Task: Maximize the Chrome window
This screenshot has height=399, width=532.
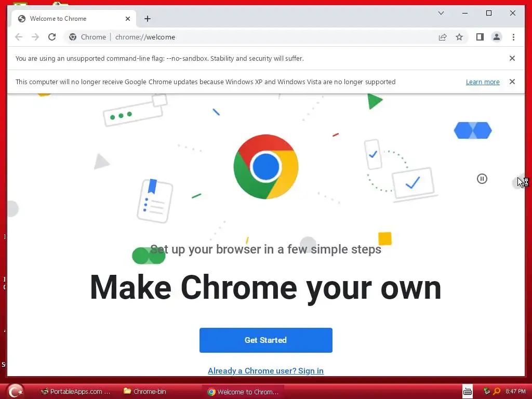Action: coord(488,13)
